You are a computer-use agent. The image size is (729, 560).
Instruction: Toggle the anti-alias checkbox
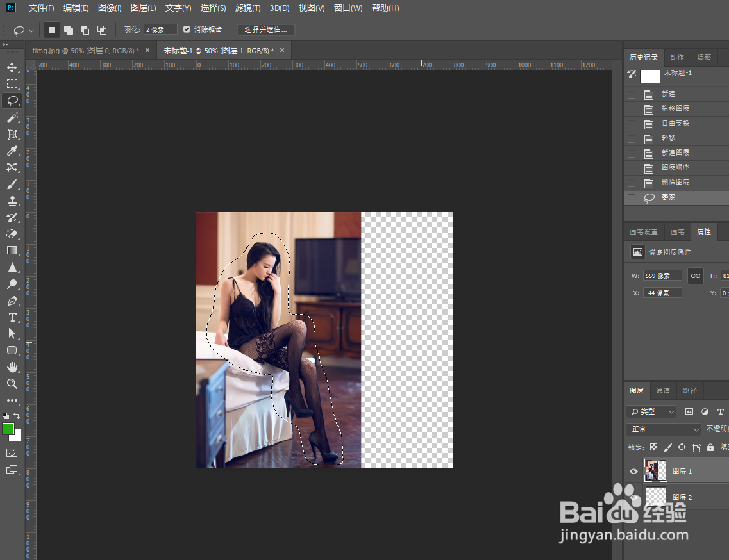pyautogui.click(x=187, y=29)
